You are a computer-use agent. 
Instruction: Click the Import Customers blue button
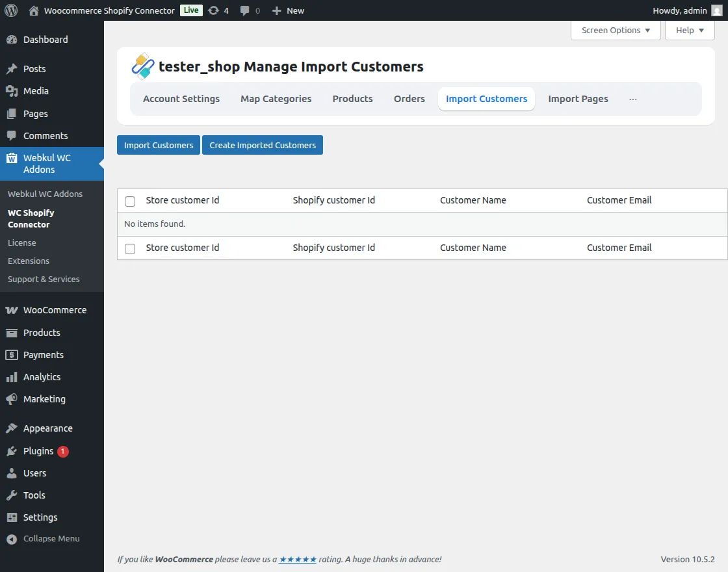click(x=159, y=145)
